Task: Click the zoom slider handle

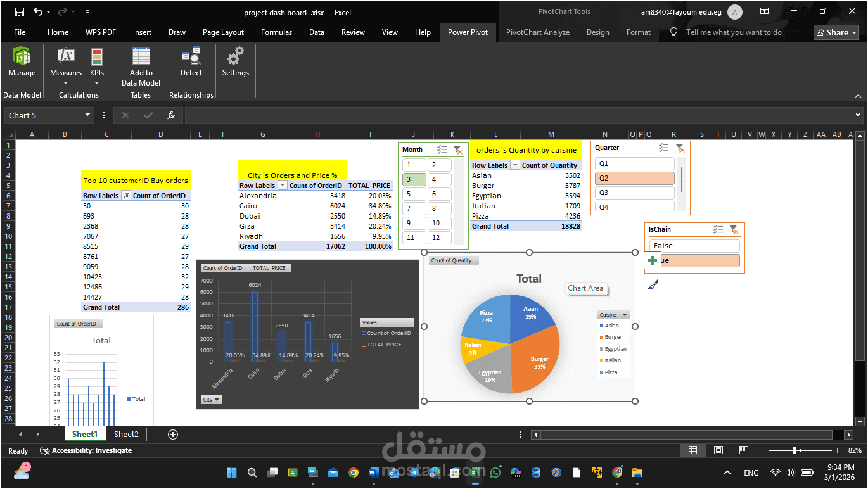Action: point(794,450)
